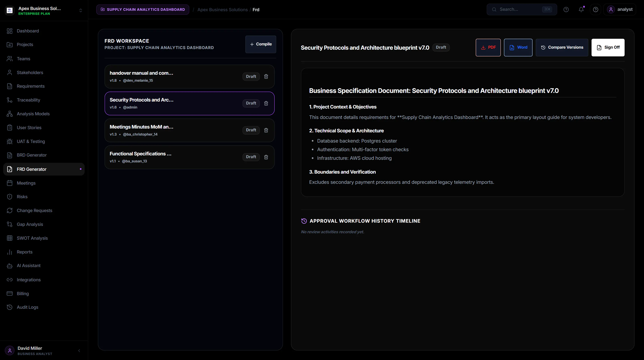Open the Functional Specifications document card

(x=189, y=157)
